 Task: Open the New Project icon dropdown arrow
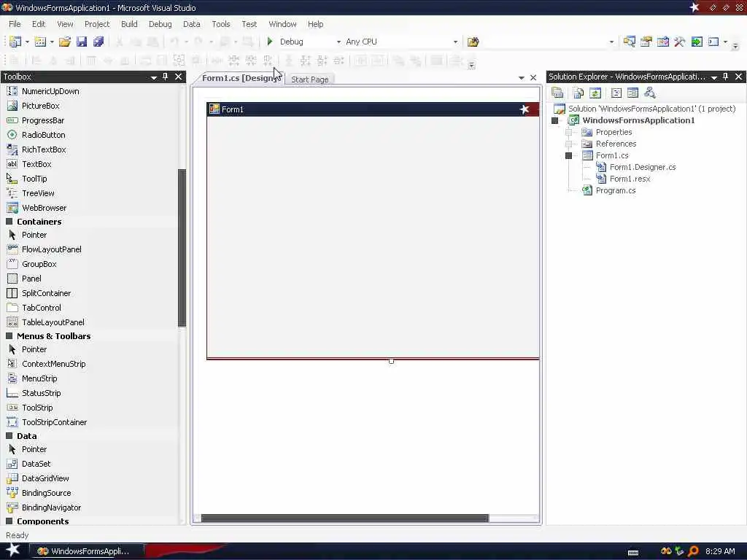tap(27, 42)
